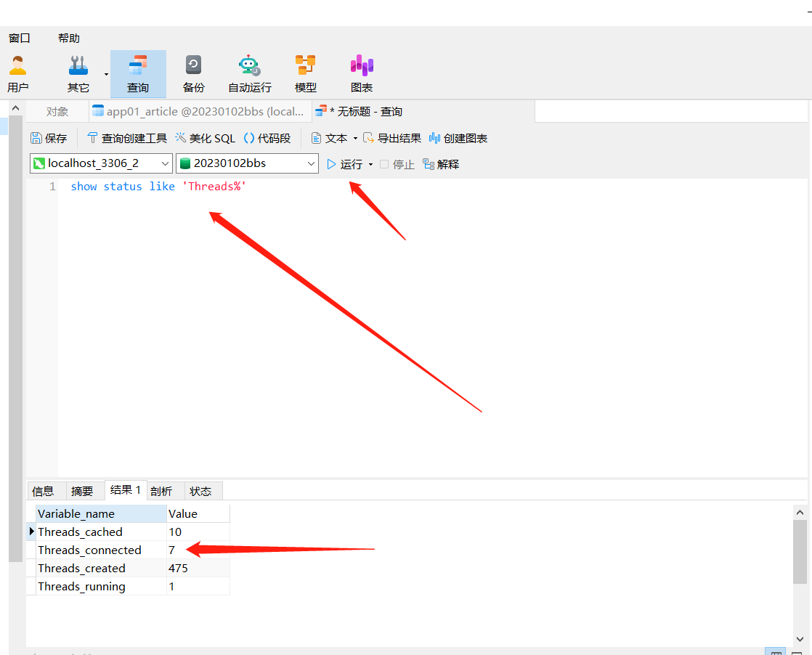
Task: Click the Variable_name column header
Action: pos(101,513)
